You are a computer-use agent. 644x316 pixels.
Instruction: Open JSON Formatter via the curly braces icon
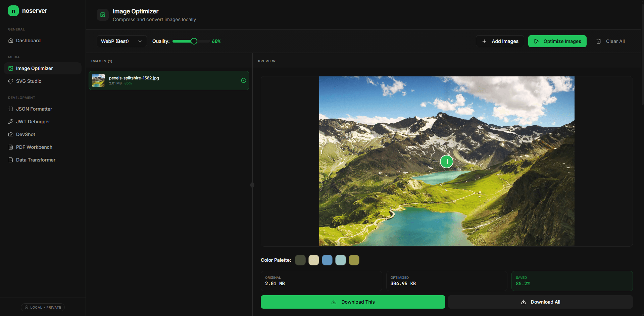click(11, 109)
